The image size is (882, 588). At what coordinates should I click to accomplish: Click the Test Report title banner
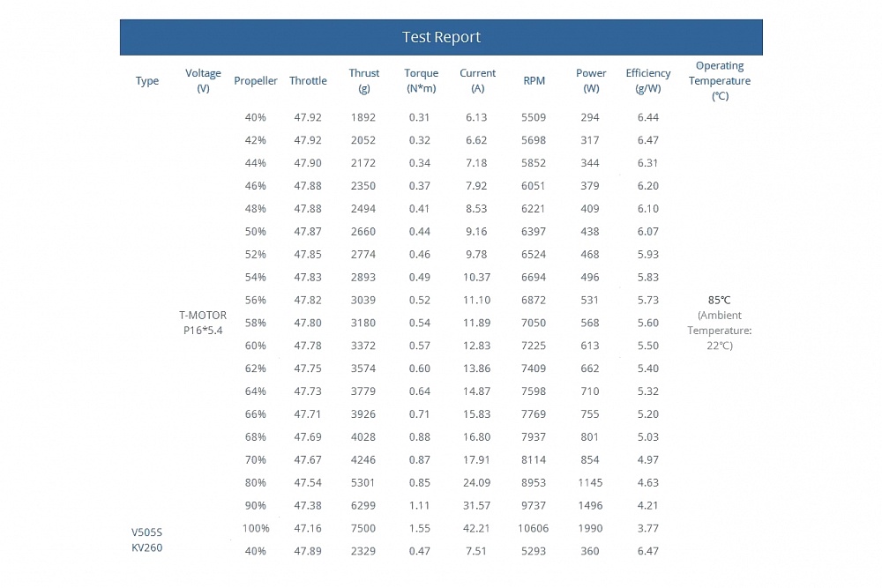(441, 37)
